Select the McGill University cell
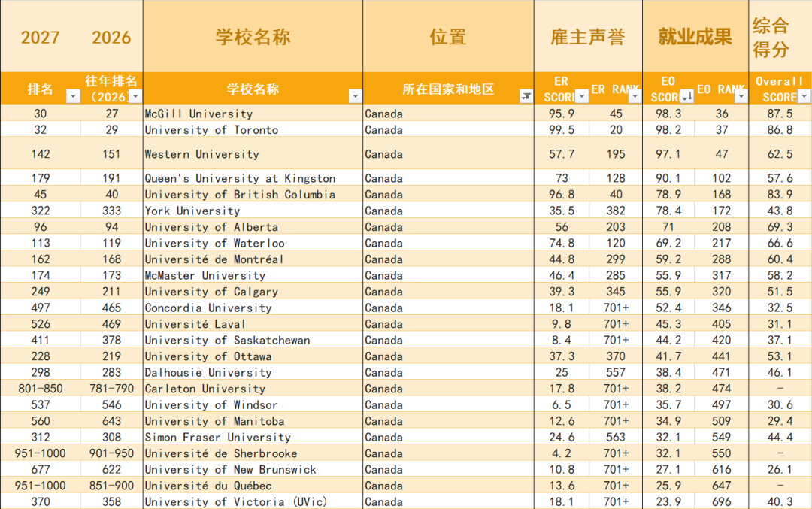 (253, 114)
